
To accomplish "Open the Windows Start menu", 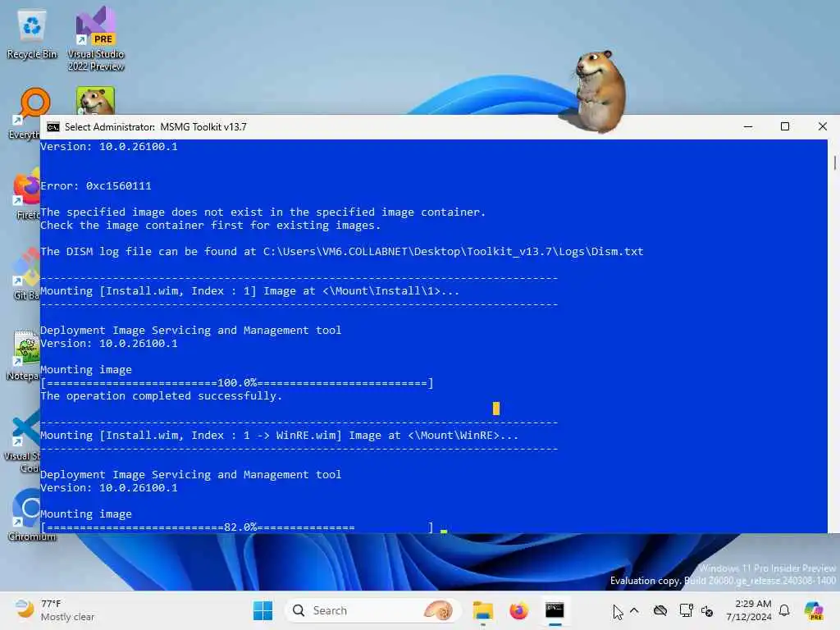I will 262,610.
